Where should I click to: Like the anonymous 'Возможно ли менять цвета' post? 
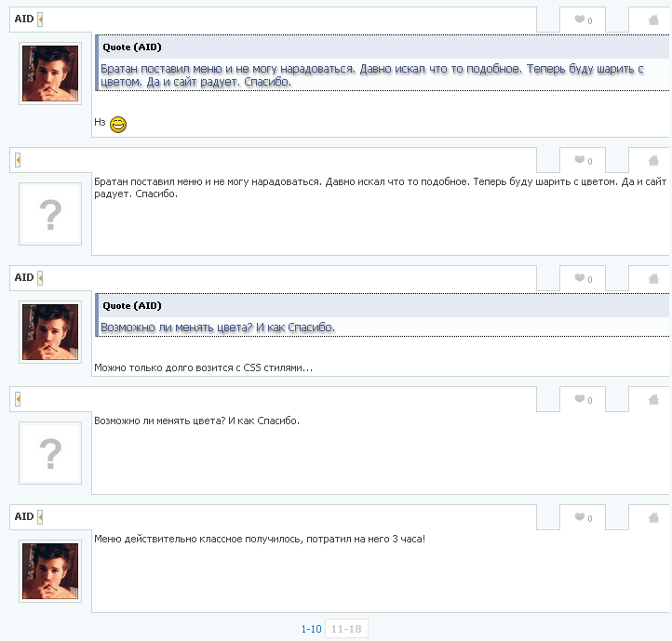[x=580, y=399]
